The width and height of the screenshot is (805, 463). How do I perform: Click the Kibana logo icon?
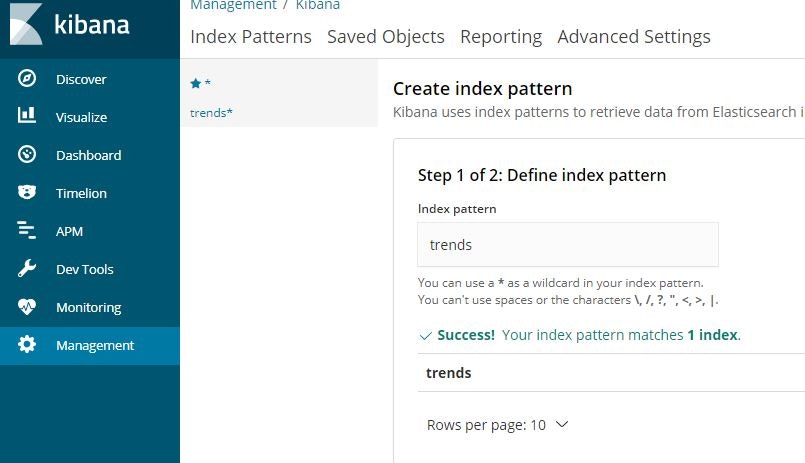pos(26,25)
